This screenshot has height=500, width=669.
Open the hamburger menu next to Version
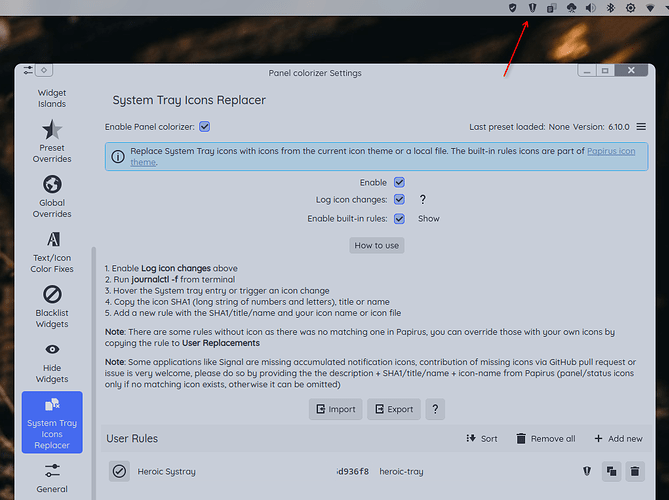[x=641, y=127]
